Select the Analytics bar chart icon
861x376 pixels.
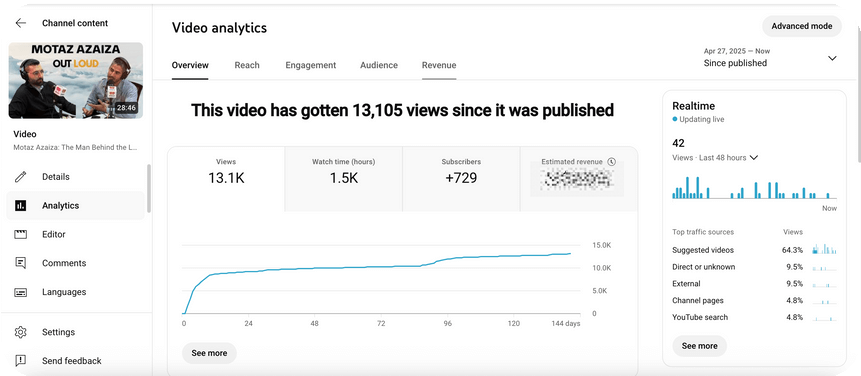(x=20, y=205)
